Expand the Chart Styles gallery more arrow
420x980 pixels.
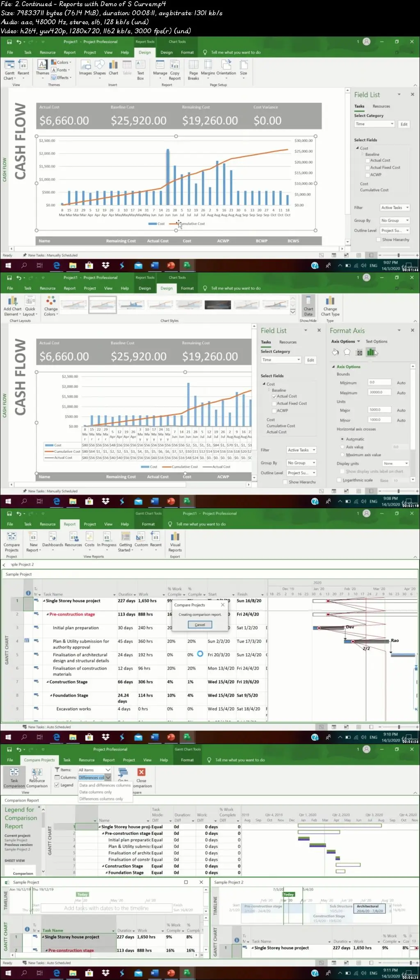point(293,312)
